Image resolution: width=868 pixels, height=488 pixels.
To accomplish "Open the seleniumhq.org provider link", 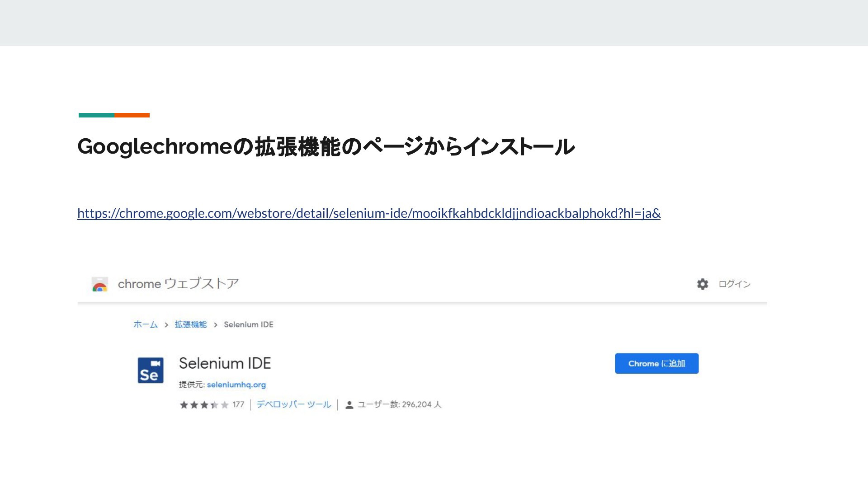I will coord(236,385).
